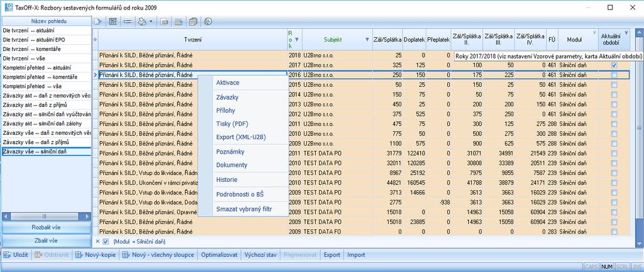Image resolution: width=644 pixels, height=272 pixels.
Task: Click the Import button
Action: click(356, 255)
